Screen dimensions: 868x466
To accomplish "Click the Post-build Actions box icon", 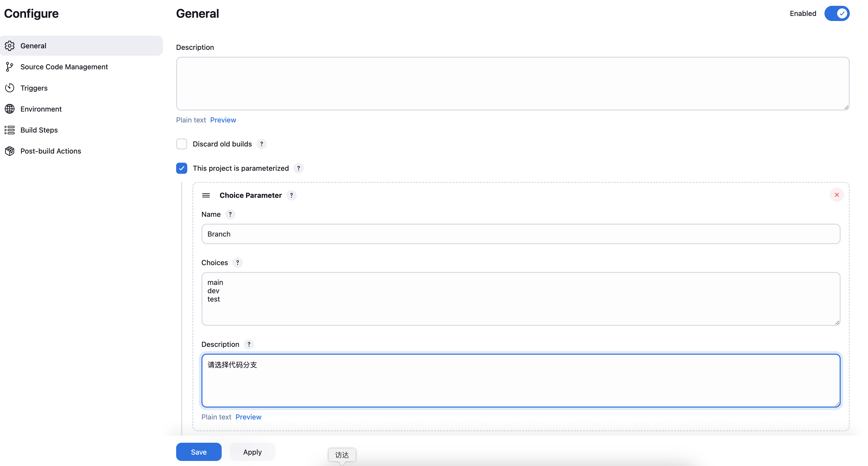I will click(9, 151).
